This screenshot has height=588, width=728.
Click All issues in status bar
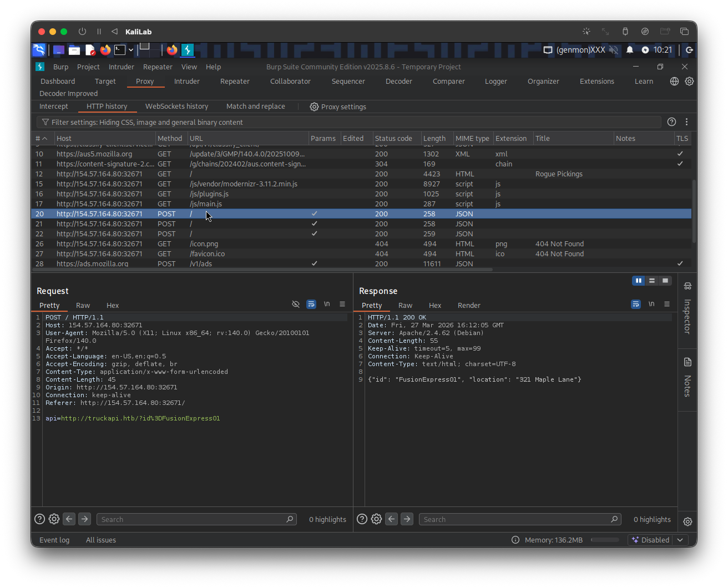101,540
